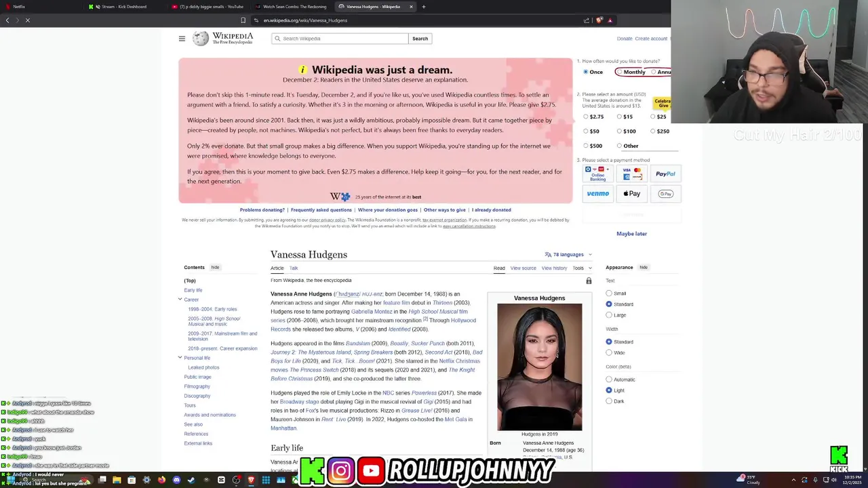Click Brave Rewards triangle icon

pos(610,20)
